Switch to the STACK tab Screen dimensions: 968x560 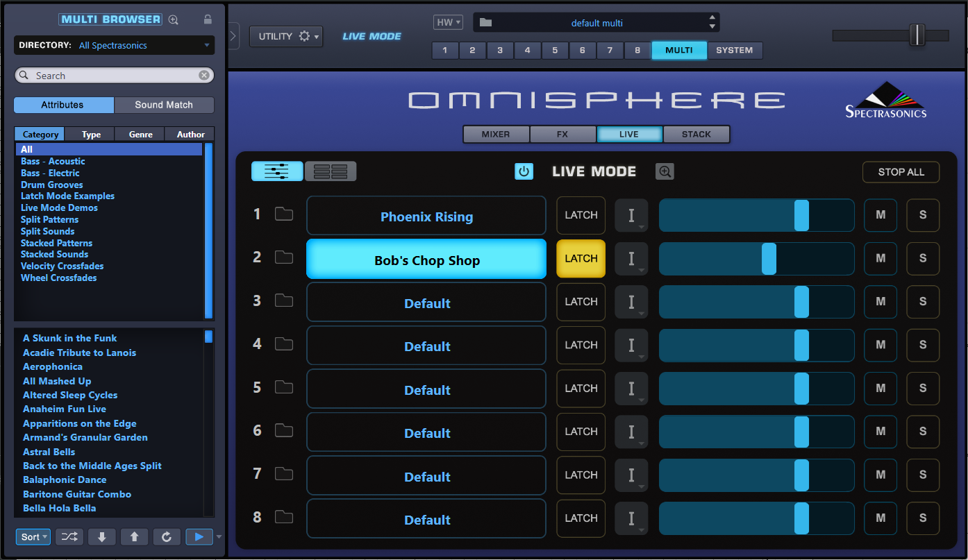[696, 134]
